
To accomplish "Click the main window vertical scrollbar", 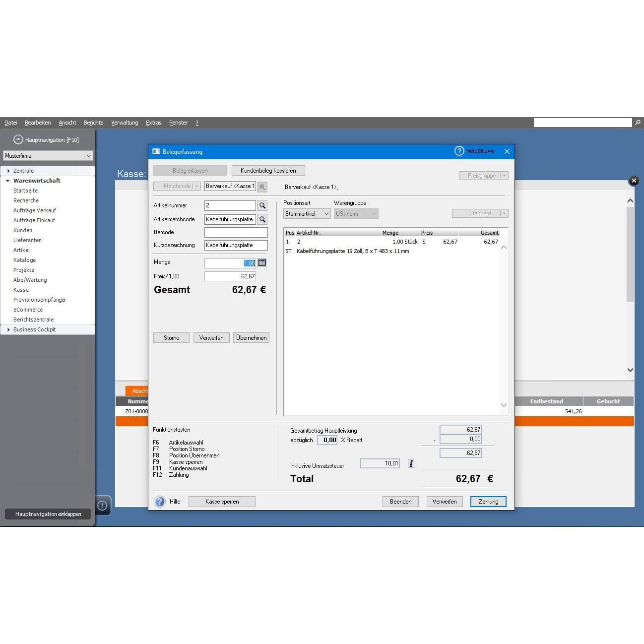I will click(630, 285).
